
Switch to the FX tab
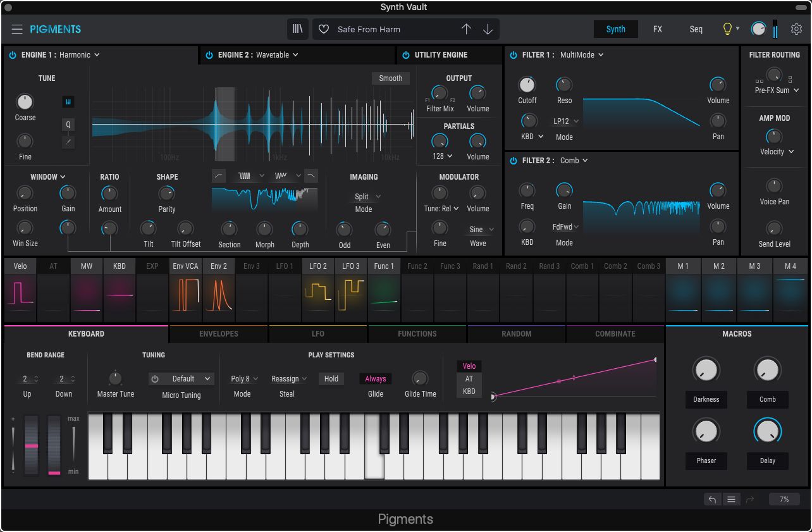pyautogui.click(x=658, y=29)
